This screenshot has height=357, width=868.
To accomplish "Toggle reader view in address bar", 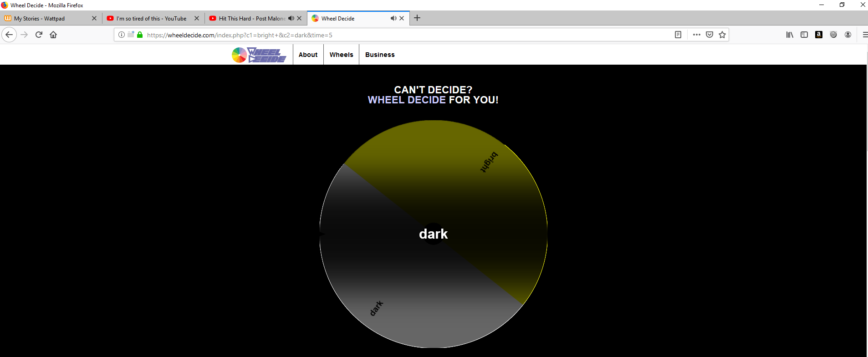I will [678, 35].
